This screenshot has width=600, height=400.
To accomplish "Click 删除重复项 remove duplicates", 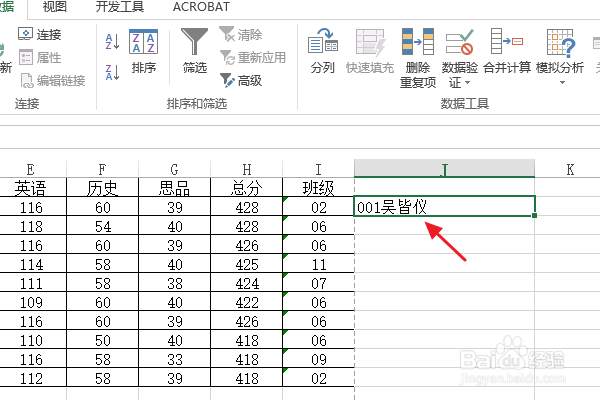I will pos(418,58).
